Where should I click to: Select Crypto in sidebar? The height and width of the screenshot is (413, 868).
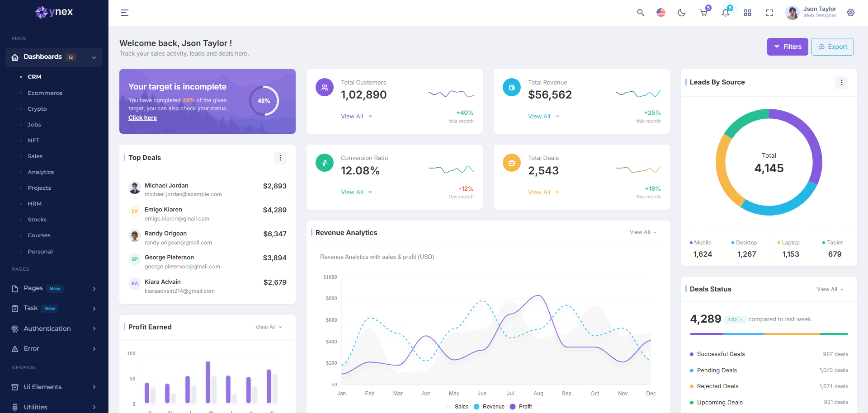click(37, 109)
